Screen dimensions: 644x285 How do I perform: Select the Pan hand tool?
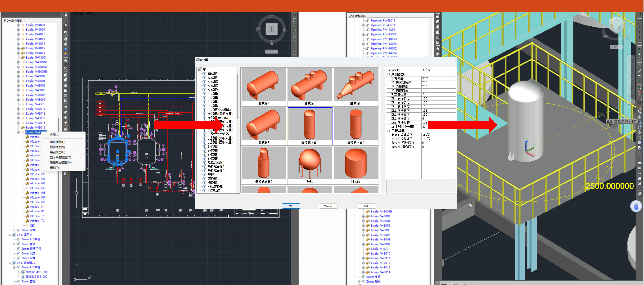(x=66, y=15)
